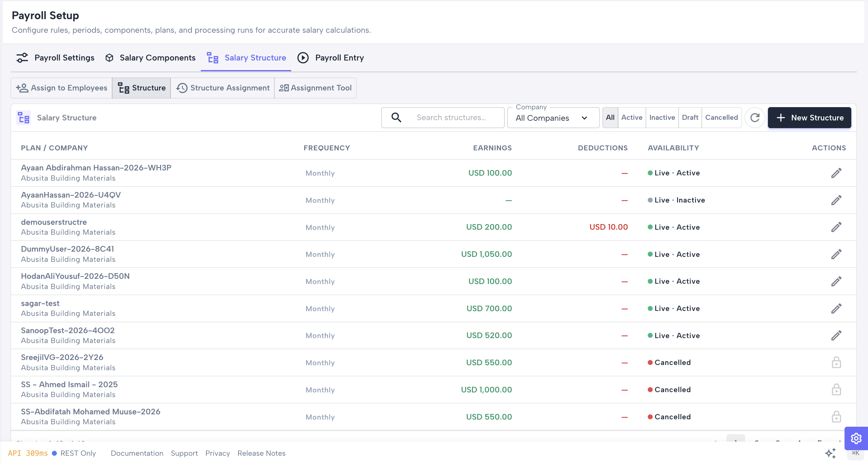Open the Payroll Entry tab
Viewport: 868px width, 465px height.
pos(331,58)
